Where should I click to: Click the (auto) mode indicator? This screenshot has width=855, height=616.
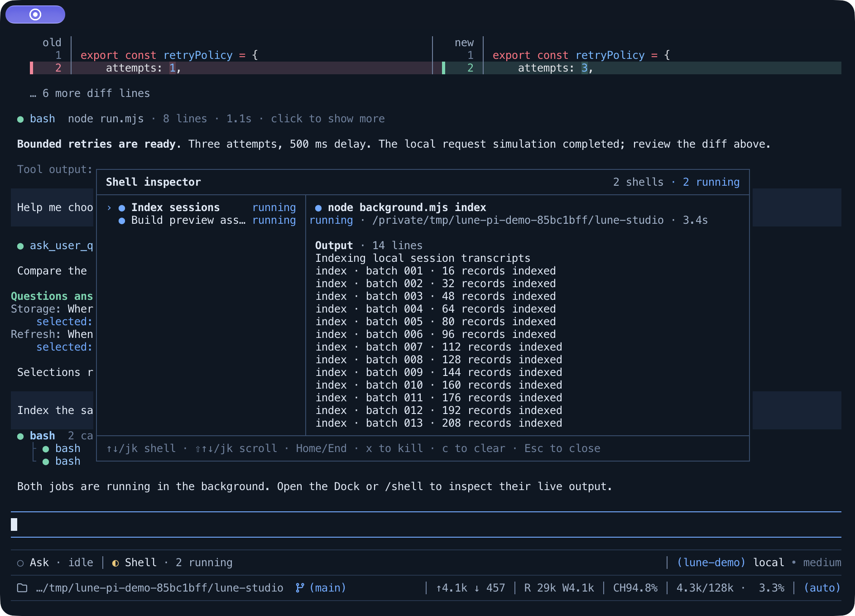tap(822, 588)
